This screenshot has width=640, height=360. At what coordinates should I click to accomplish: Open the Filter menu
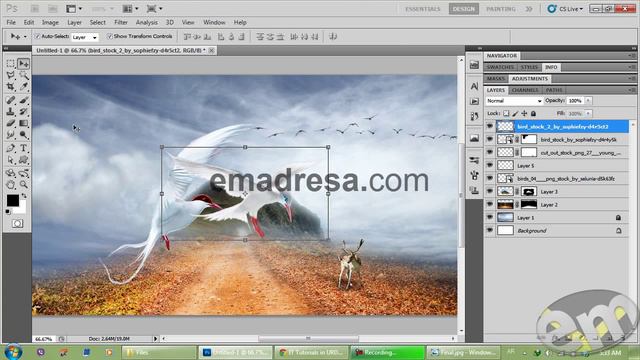pos(120,22)
